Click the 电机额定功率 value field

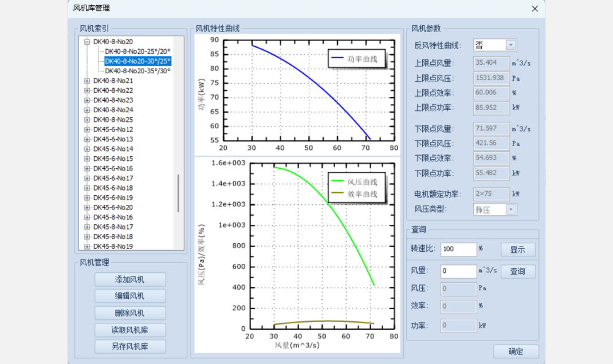(492, 193)
